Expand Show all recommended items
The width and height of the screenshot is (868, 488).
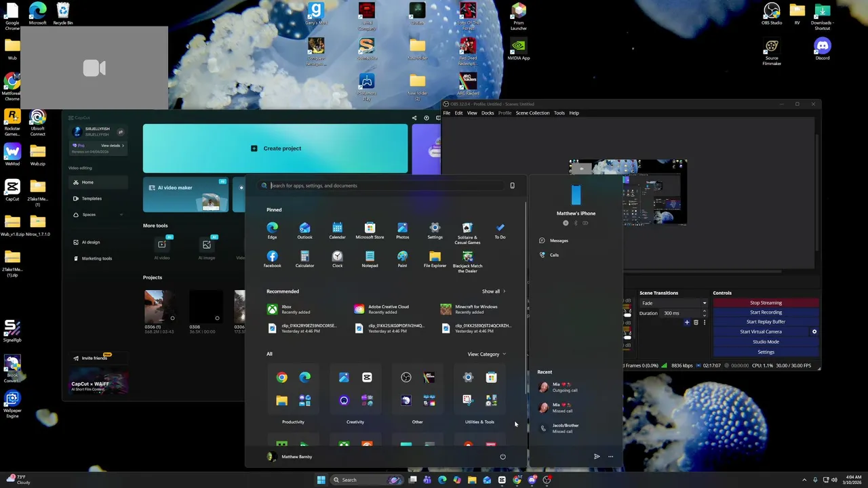click(x=494, y=291)
